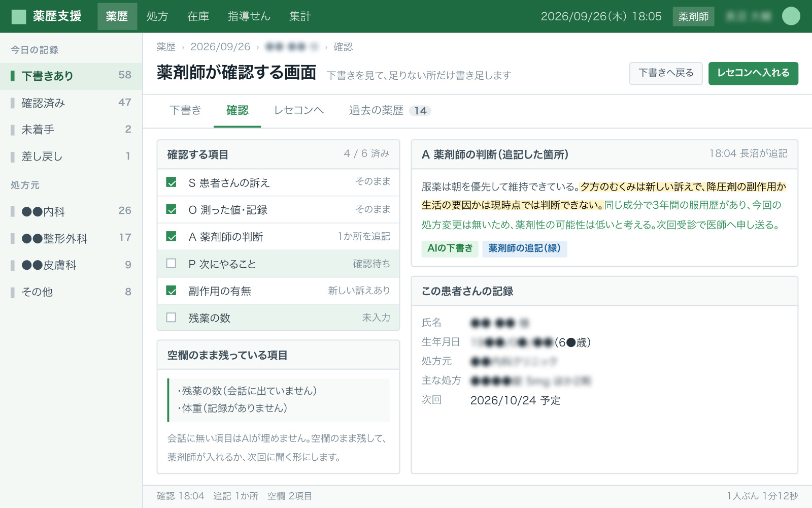Viewport: 812px width, 508px height.
Task: Click the 未入力 status text
Action: (x=376, y=317)
